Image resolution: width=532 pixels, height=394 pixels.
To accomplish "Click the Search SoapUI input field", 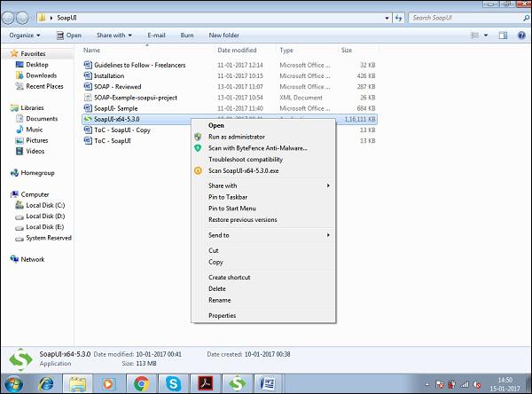I will (x=465, y=18).
